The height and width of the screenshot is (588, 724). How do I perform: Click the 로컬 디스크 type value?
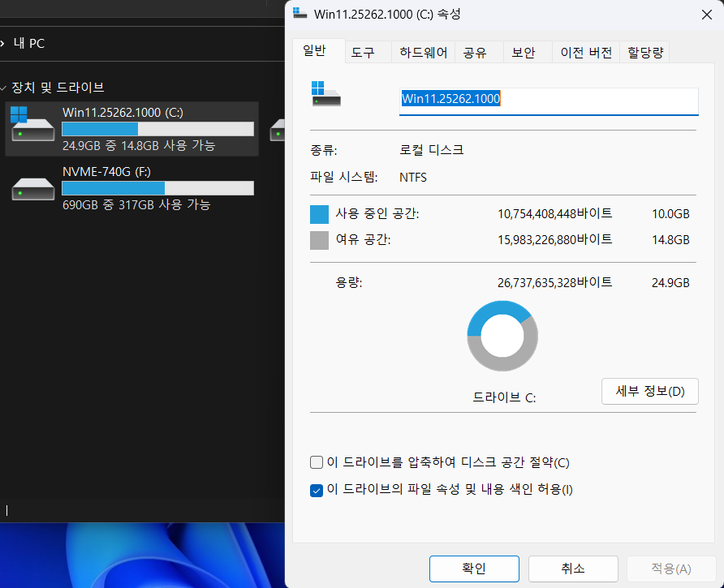coord(431,150)
